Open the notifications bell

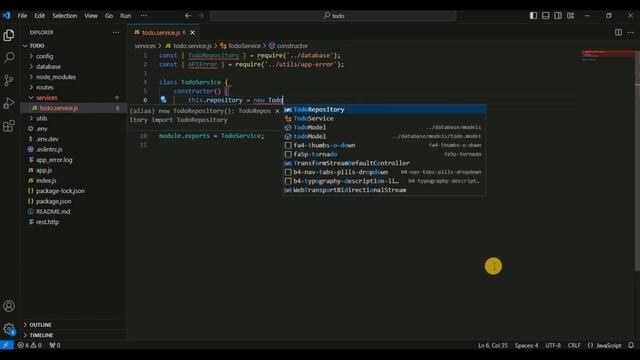(x=631, y=345)
